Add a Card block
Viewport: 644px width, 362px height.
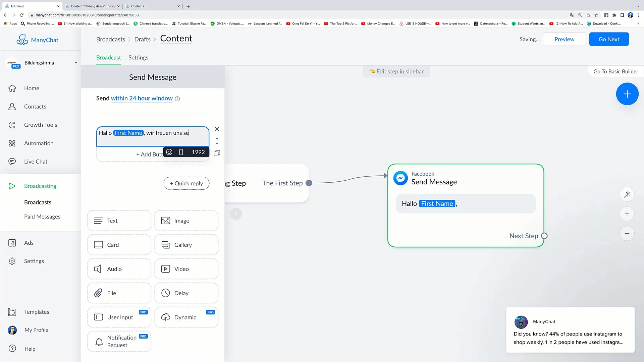[119, 245]
